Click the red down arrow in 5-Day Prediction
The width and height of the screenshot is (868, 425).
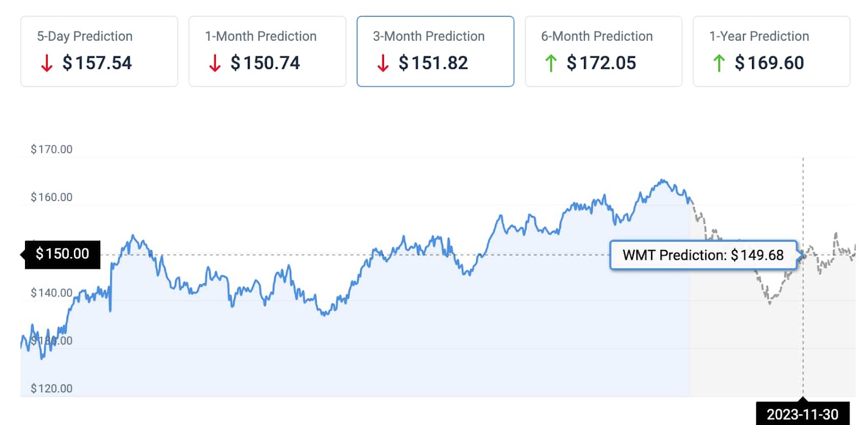point(47,63)
